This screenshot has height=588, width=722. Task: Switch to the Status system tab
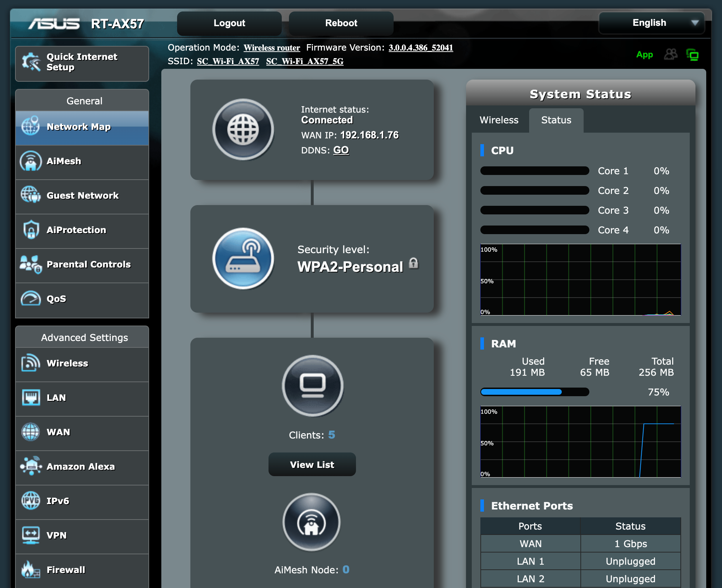point(556,119)
